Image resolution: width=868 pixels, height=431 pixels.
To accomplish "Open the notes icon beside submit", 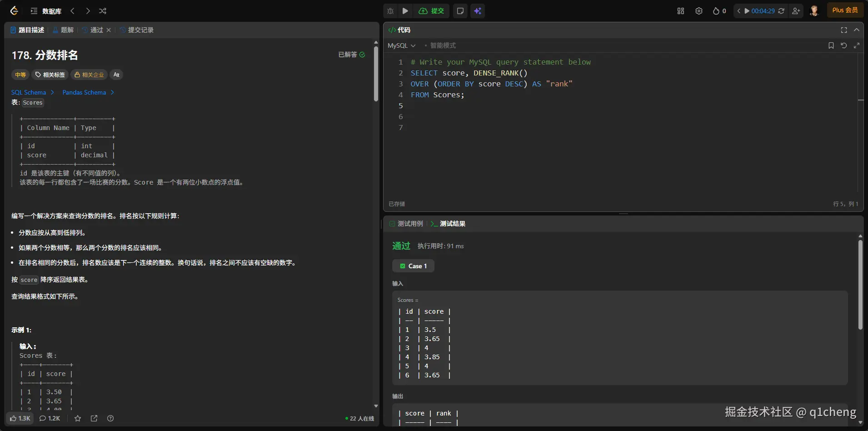I will (460, 11).
